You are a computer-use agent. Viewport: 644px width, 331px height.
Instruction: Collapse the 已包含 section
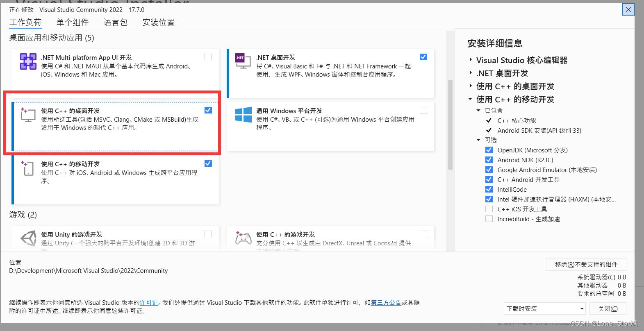[478, 111]
